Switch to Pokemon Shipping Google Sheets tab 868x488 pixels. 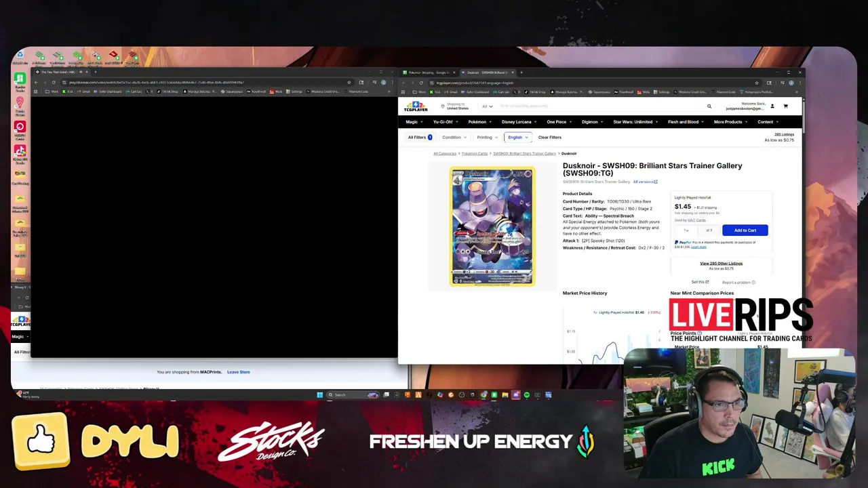[429, 73]
